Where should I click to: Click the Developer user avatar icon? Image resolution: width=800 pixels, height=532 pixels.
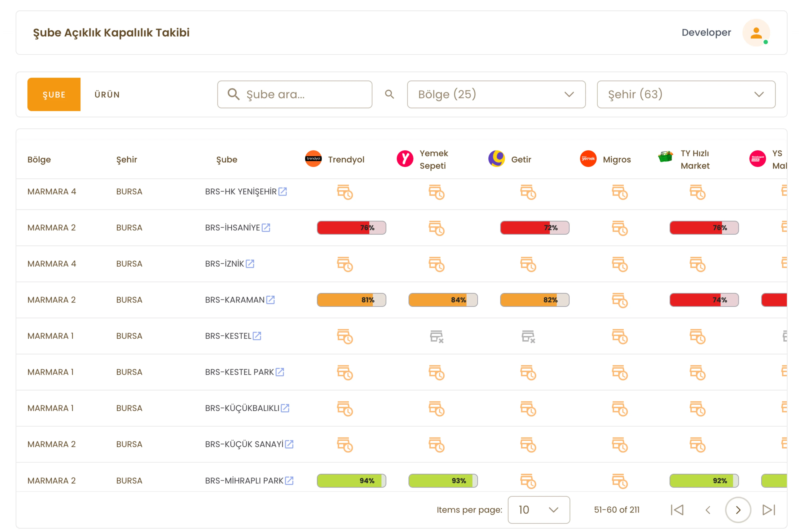coord(756,33)
